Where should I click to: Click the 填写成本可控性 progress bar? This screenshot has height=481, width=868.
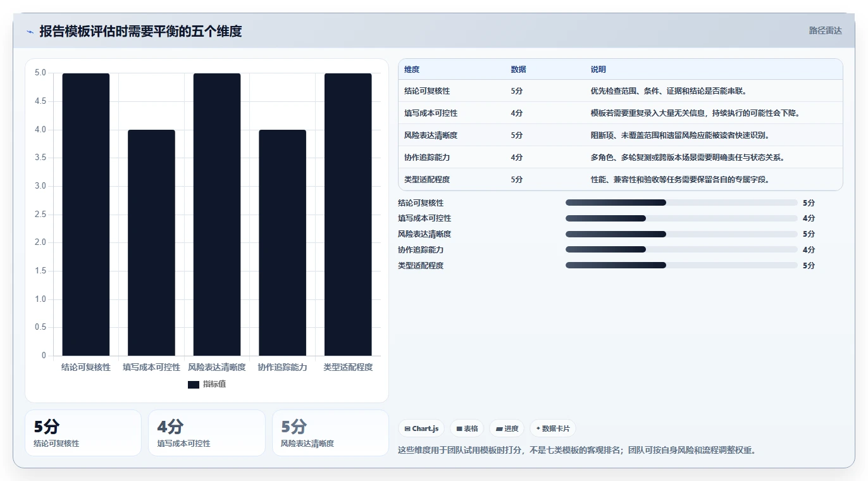[681, 218]
